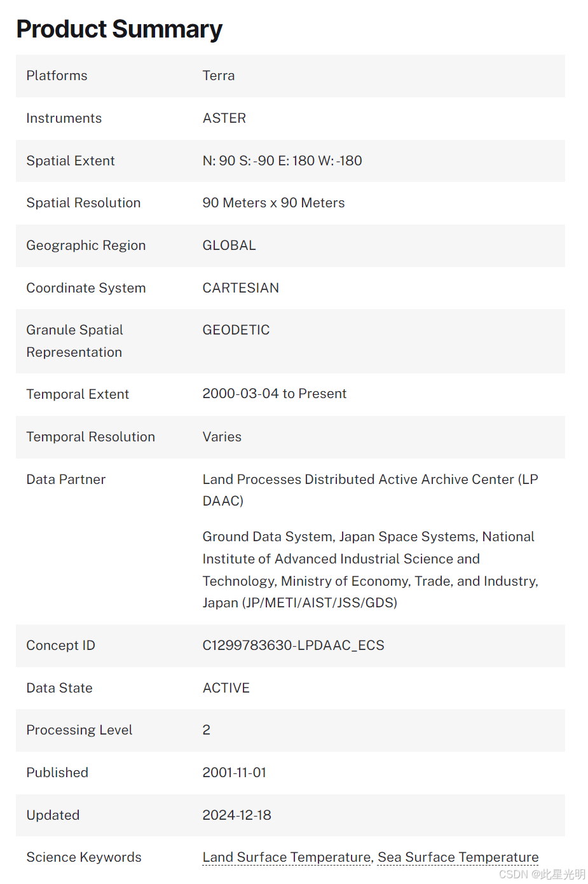The width and height of the screenshot is (588, 884).
Task: Click the Processing Level row label
Action: click(79, 730)
